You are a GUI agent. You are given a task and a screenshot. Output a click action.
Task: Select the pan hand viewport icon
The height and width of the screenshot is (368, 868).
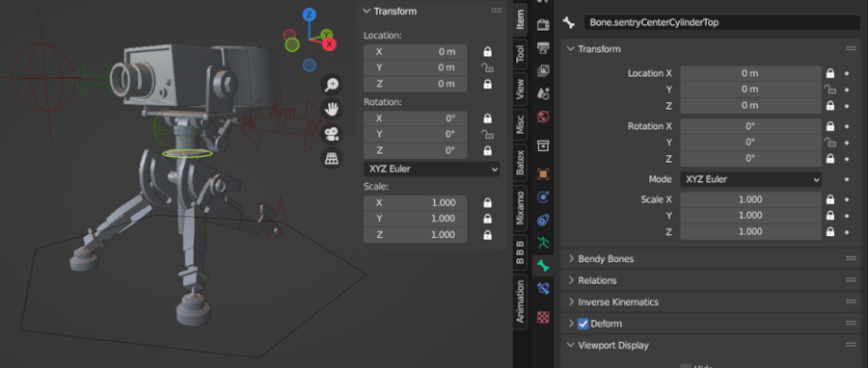pos(332,110)
